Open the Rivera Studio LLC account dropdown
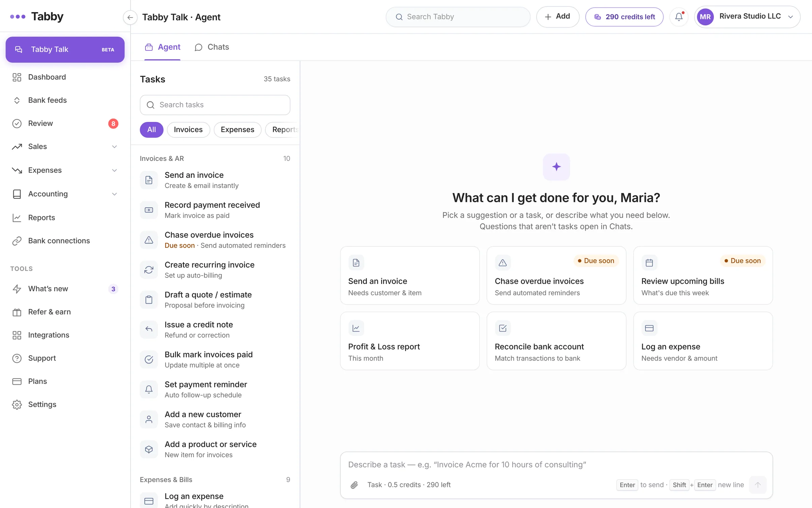 coord(747,17)
